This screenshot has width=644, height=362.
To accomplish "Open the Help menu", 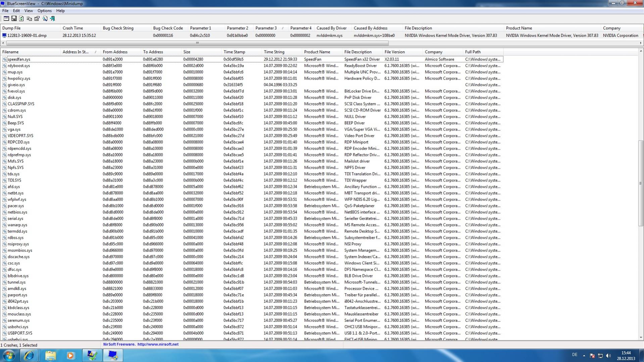I will click(x=60, y=11).
